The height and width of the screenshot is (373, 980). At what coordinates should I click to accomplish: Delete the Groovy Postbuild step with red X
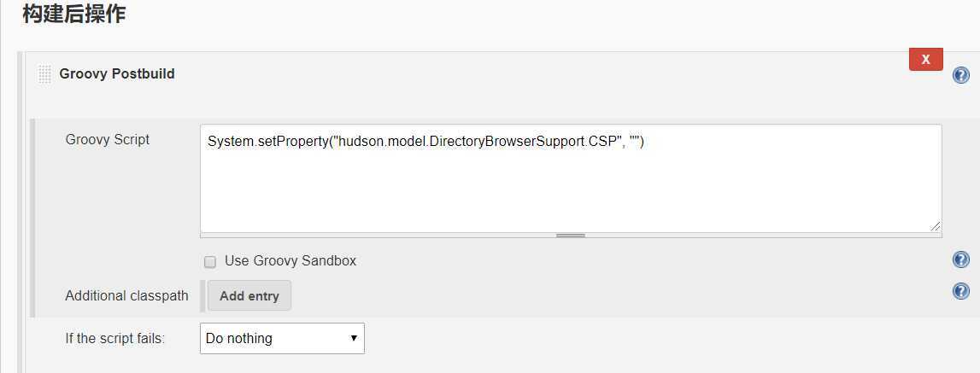point(925,60)
